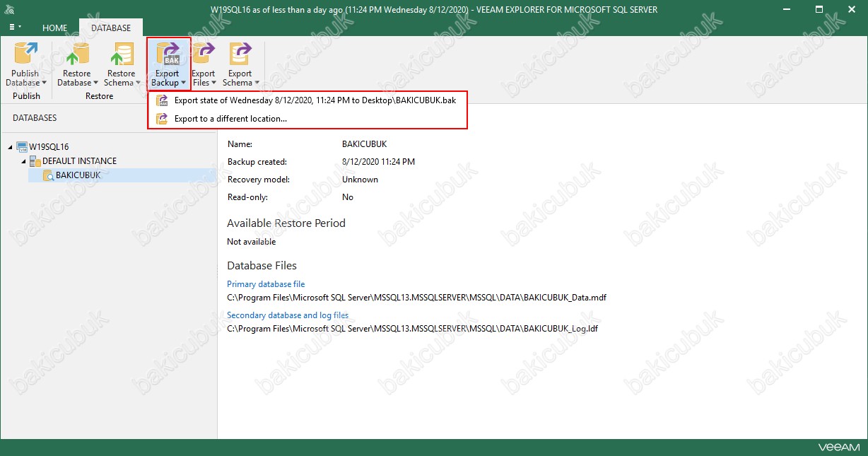Click the BAKICUBUK database icon

tap(49, 175)
